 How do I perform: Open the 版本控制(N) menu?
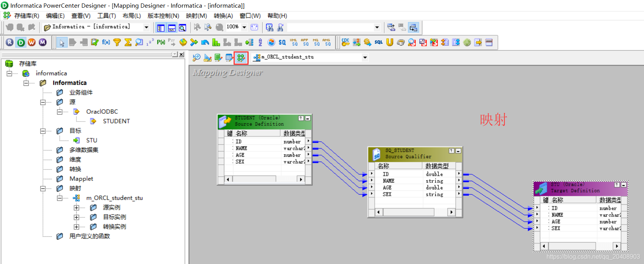pos(163,16)
